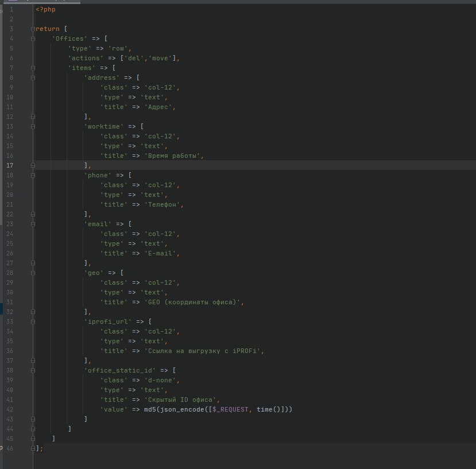
Task: Click the time() function call
Action: click(x=268, y=409)
